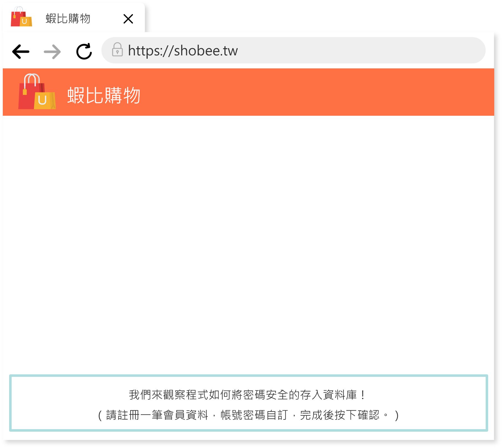Click the shopping bag favicon in tab
Image resolution: width=502 pixels, height=448 pixels.
21,17
